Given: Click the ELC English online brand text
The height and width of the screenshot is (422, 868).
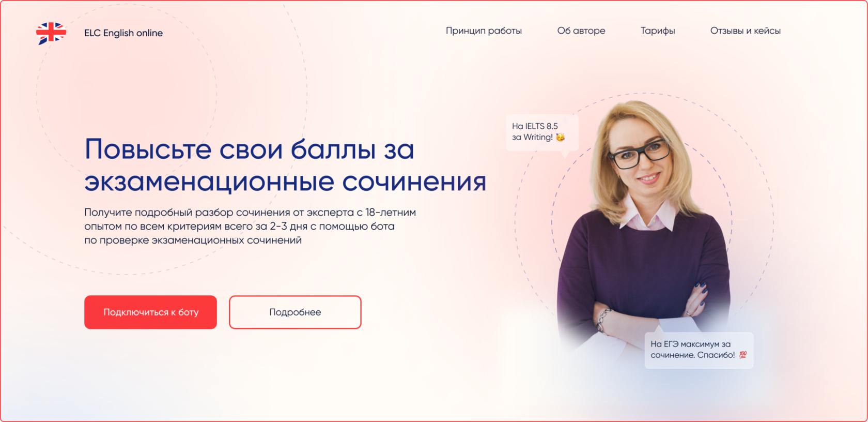Looking at the screenshot, I should pyautogui.click(x=123, y=33).
